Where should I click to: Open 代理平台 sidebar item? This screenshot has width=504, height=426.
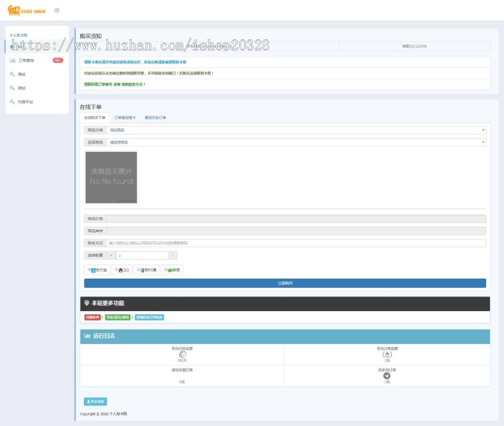click(x=26, y=102)
